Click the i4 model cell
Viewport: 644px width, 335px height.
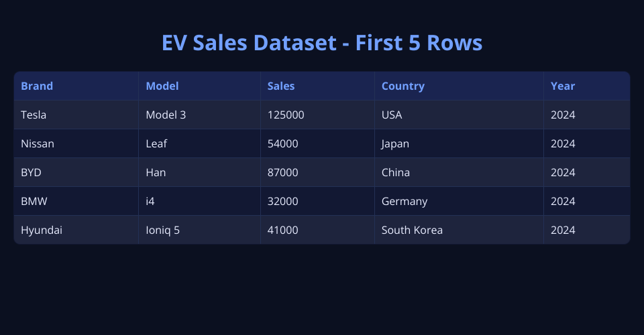(151, 201)
